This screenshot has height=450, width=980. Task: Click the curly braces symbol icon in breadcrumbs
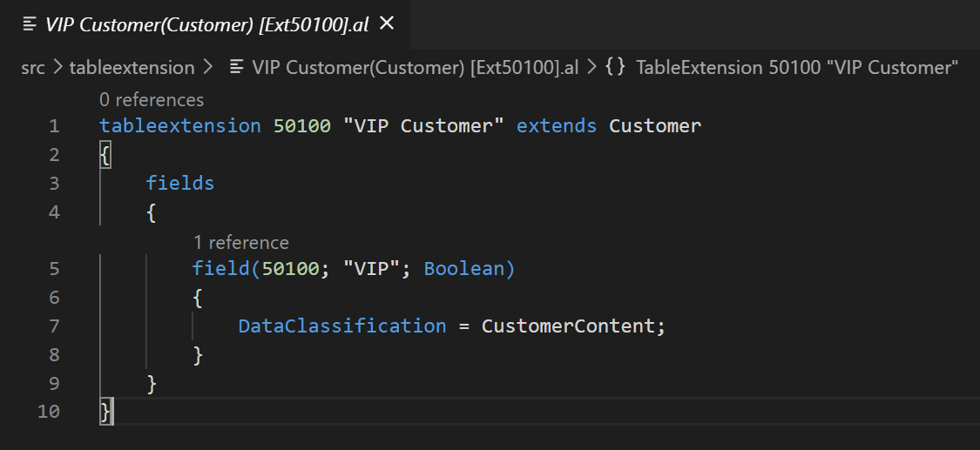(614, 68)
